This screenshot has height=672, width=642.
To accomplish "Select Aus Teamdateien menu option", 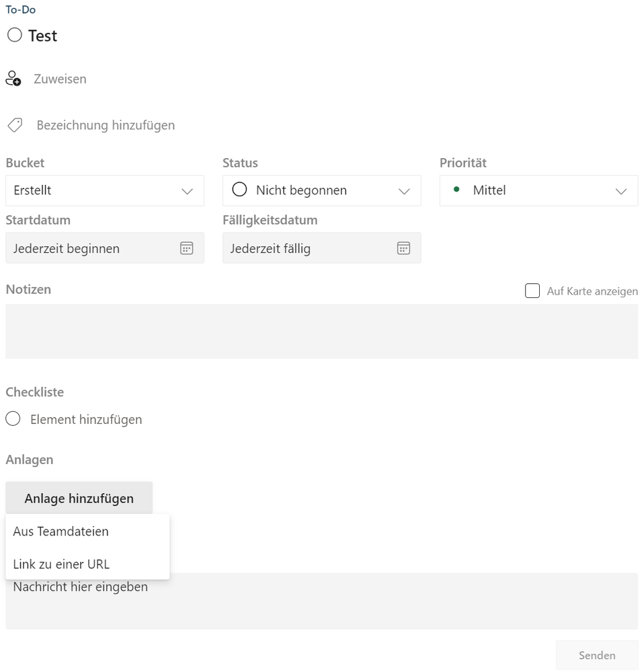I will click(x=61, y=531).
